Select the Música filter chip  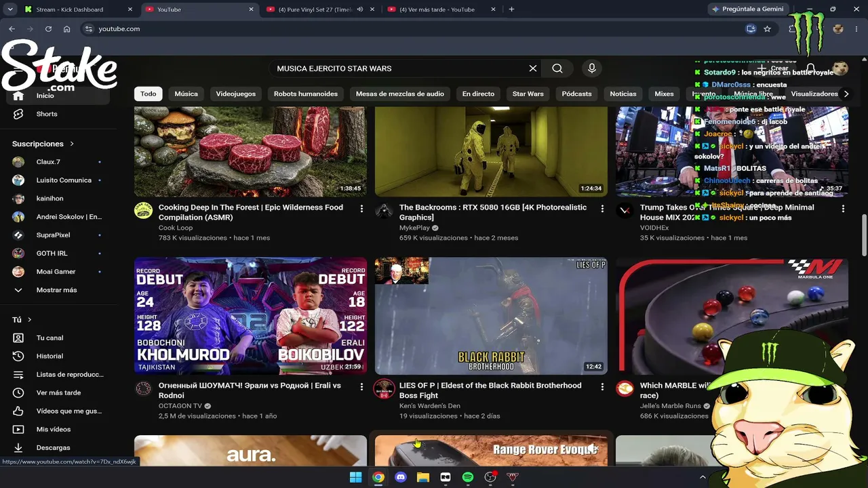tap(186, 94)
